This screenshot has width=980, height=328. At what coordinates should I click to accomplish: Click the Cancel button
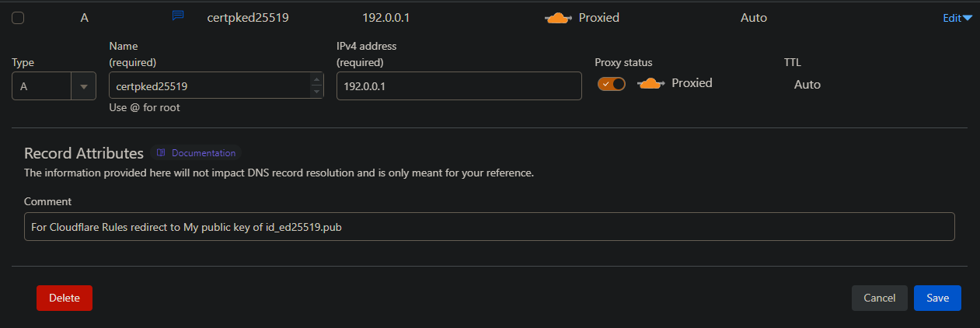click(879, 298)
